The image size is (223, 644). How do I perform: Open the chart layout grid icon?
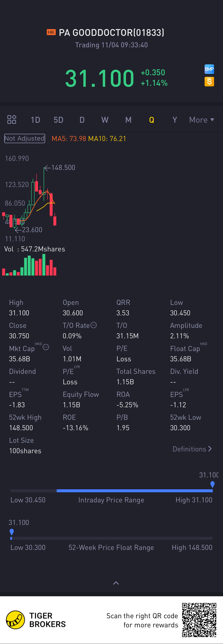11,120
